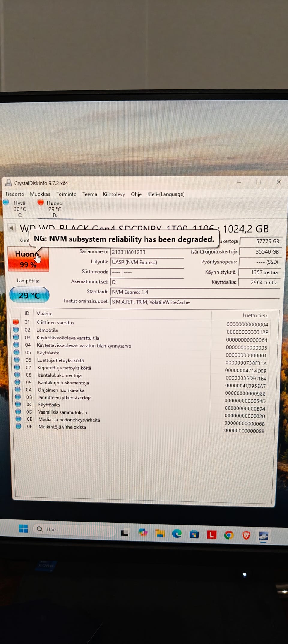The image size is (288, 644).
Task: Open Task View from the taskbar
Action: click(125, 533)
